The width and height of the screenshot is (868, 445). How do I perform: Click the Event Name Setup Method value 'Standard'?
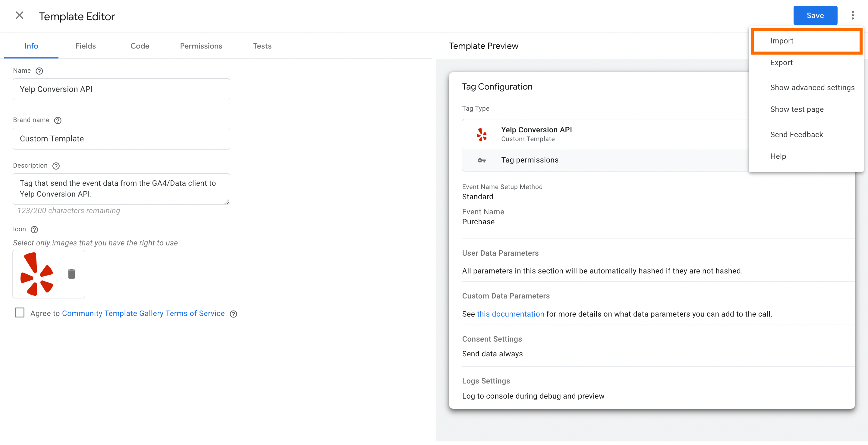click(x=477, y=197)
